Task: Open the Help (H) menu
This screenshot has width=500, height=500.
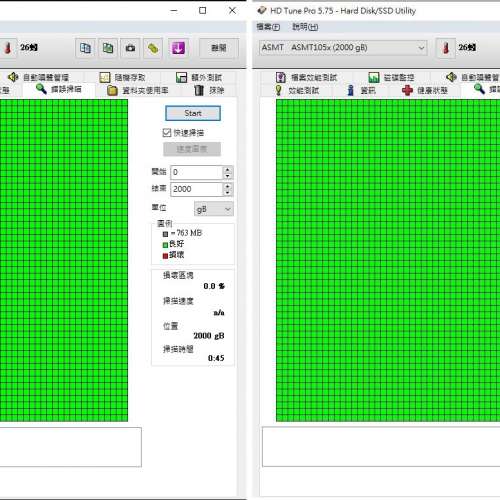Action: pos(305,27)
